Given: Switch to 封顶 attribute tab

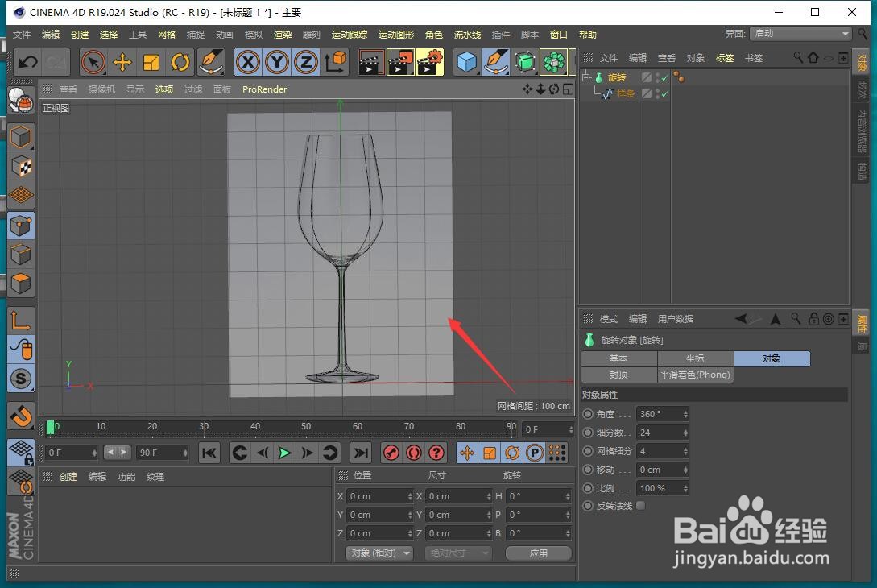Looking at the screenshot, I should click(x=618, y=375).
